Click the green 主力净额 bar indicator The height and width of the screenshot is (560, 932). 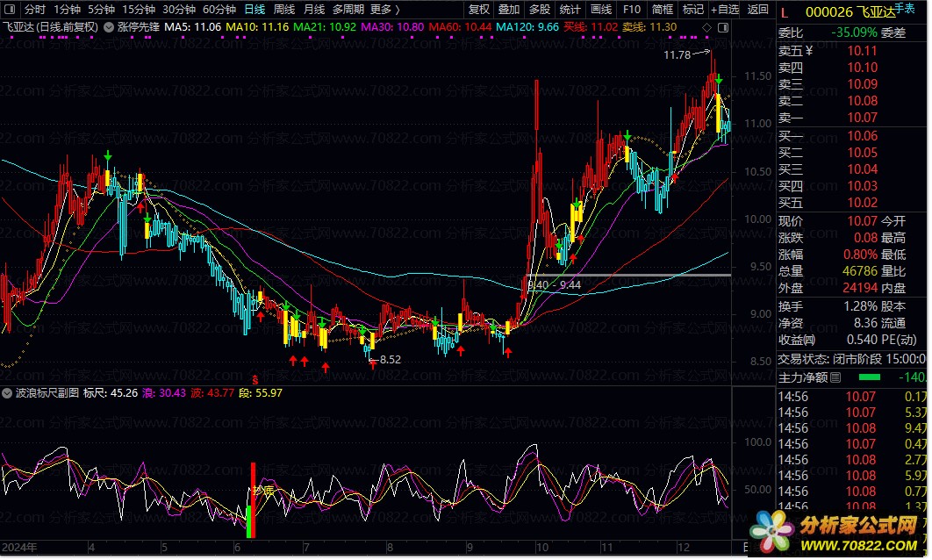pos(870,377)
